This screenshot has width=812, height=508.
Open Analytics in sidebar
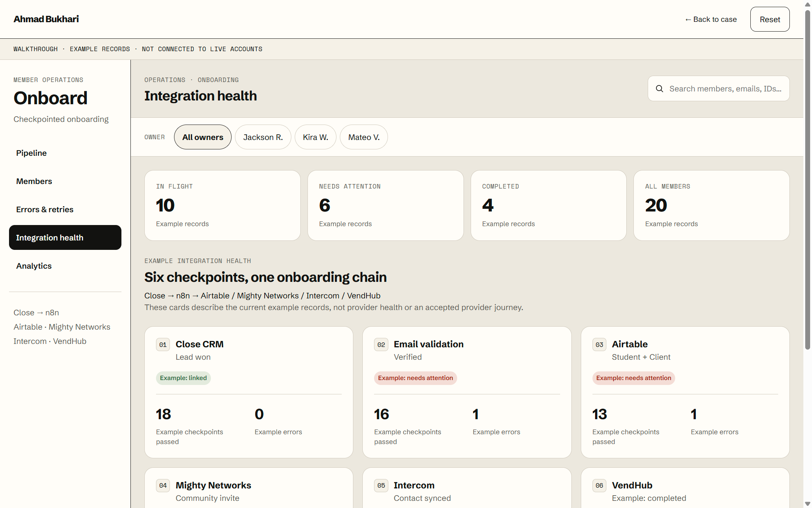(65, 266)
